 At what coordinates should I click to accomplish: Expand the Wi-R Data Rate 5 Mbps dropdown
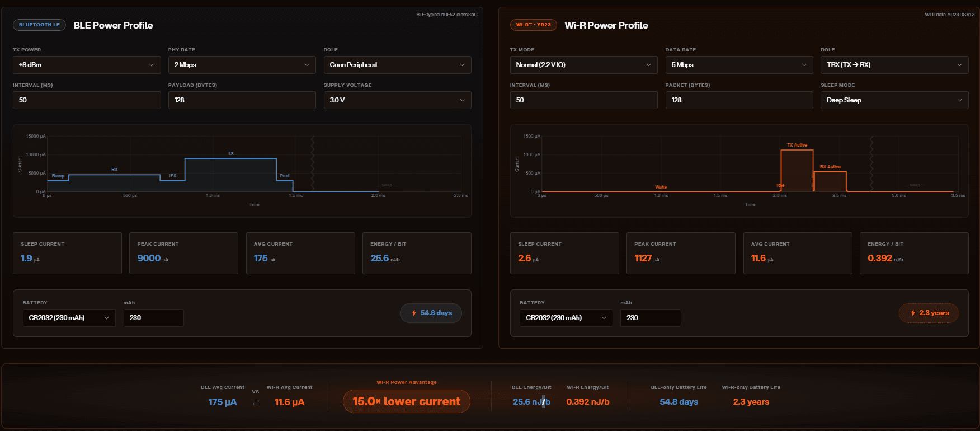pyautogui.click(x=739, y=65)
